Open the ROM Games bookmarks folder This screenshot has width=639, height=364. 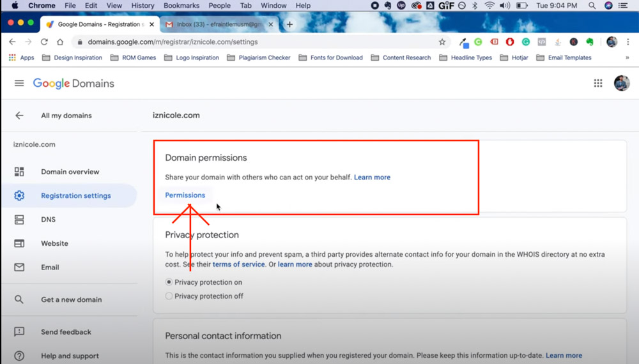pyautogui.click(x=134, y=58)
